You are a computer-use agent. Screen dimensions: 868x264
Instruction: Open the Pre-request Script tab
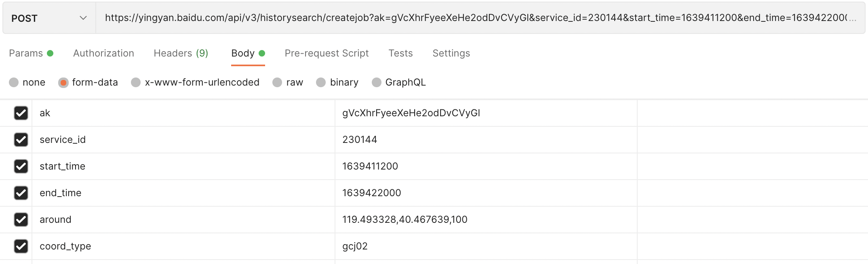click(x=327, y=53)
